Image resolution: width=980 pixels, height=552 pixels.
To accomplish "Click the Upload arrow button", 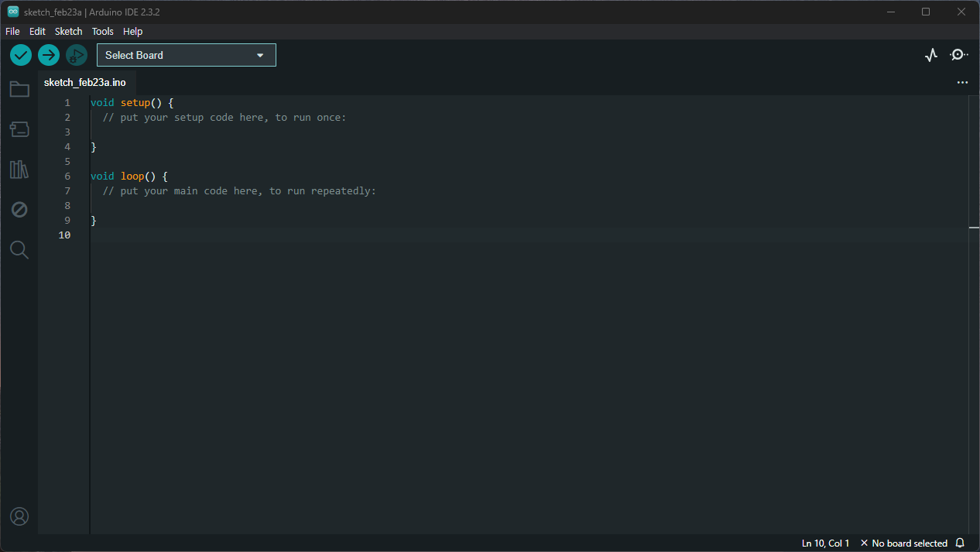I will click(49, 55).
